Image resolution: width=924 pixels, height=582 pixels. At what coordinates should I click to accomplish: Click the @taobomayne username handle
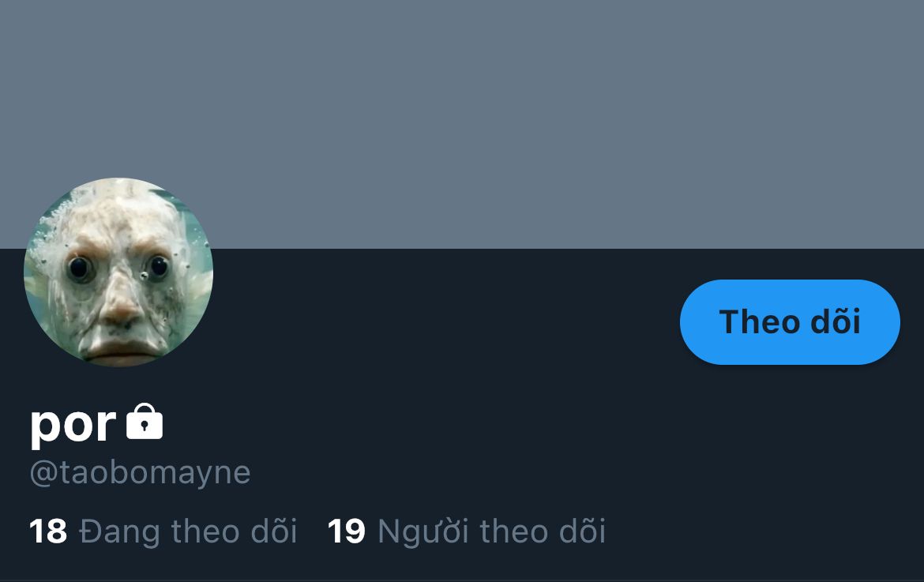[141, 472]
